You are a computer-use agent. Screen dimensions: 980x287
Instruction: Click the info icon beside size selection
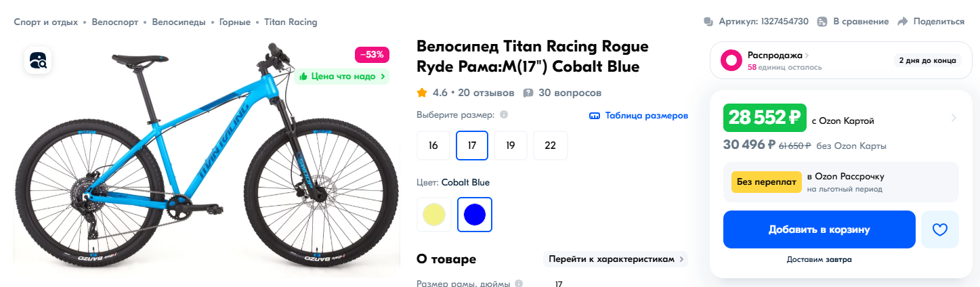click(x=504, y=115)
